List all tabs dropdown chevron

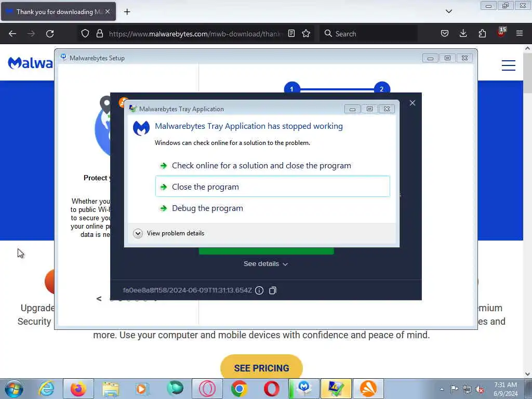click(448, 11)
